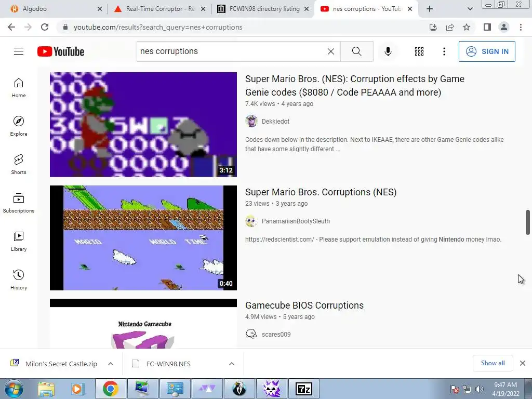Click the magnifier search button
The height and width of the screenshot is (399, 532).
(x=356, y=51)
